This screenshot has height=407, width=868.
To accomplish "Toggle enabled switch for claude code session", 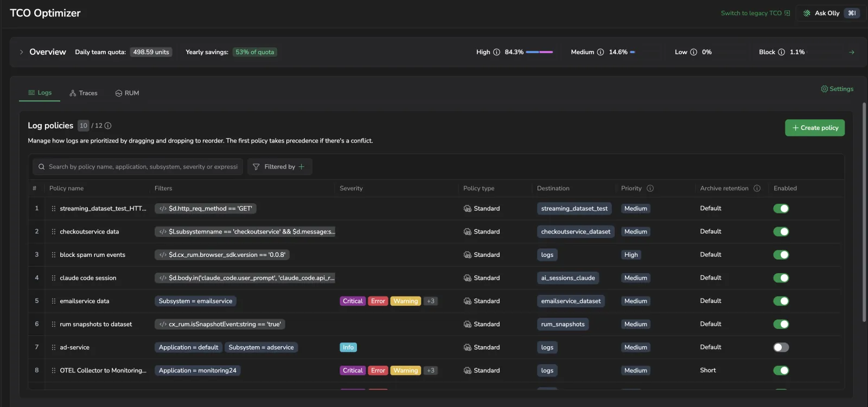I will 781,278.
